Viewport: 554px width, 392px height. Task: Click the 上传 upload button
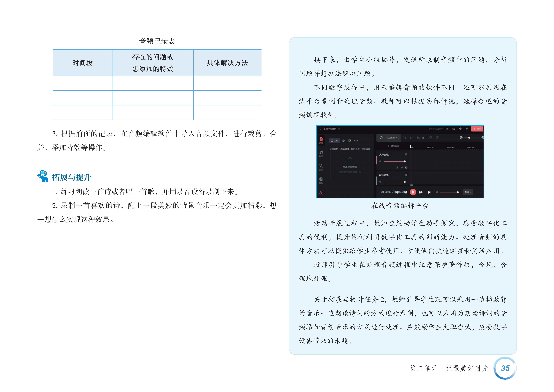coord(334,140)
